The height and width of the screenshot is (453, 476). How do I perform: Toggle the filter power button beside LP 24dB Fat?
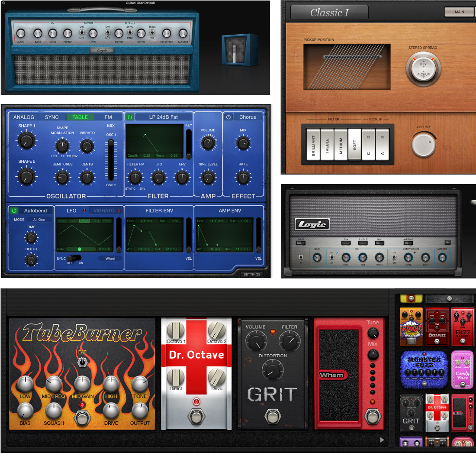coord(130,117)
